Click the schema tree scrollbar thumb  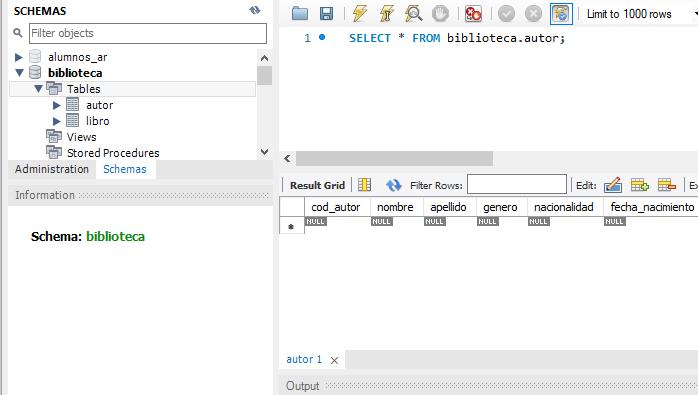coord(264,75)
